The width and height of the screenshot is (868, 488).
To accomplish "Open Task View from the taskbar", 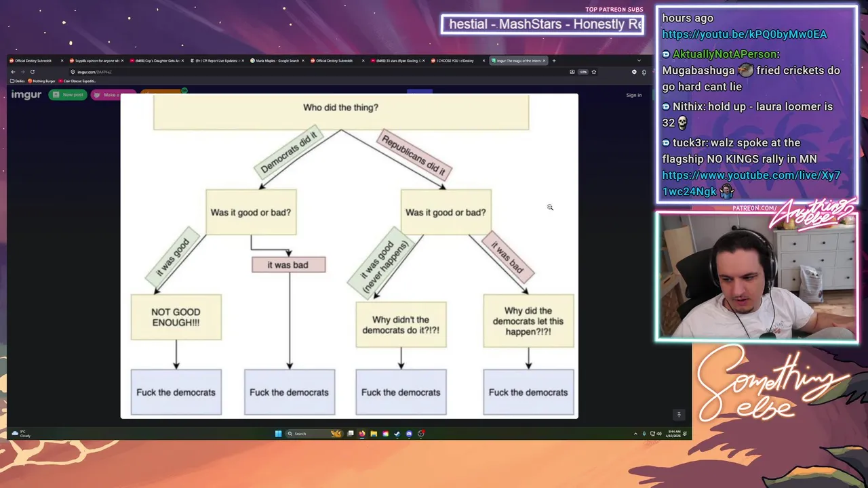I will pyautogui.click(x=350, y=434).
